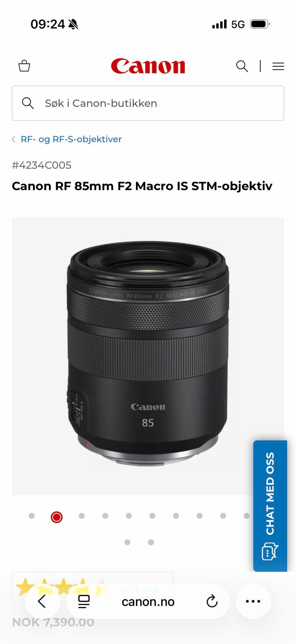This screenshot has width=296, height=644.
Task: Select the first carousel dot
Action: [x=31, y=516]
